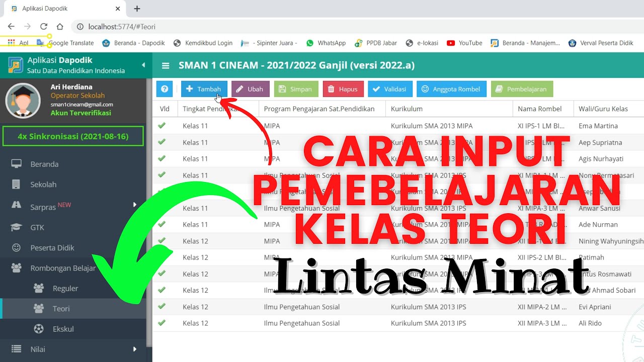This screenshot has width=644, height=362.
Task: Click the Validasi button
Action: (390, 89)
